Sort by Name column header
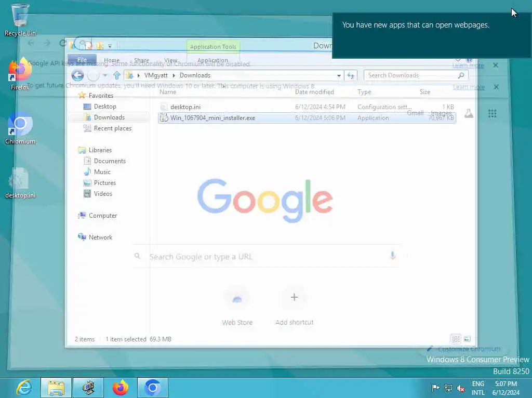This screenshot has width=532, height=398. point(168,91)
